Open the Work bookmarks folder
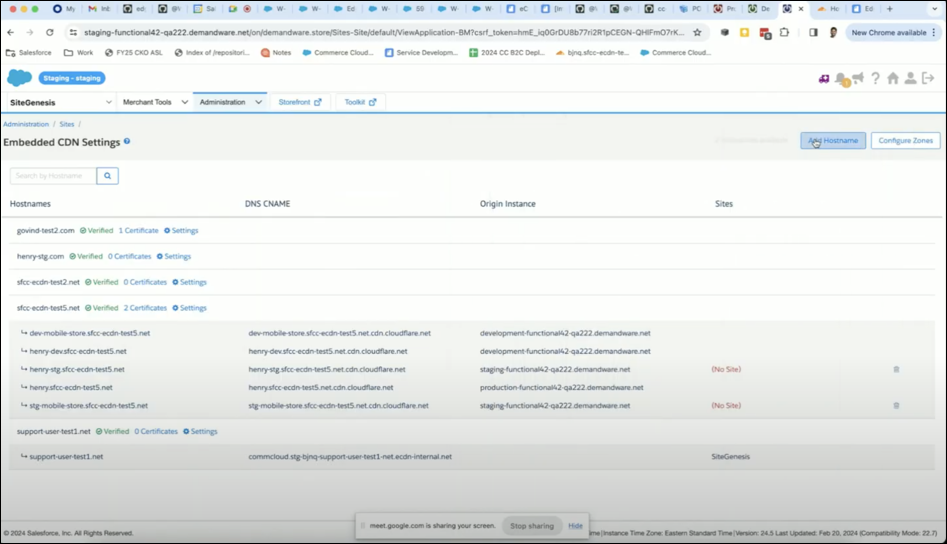The image size is (947, 544). 79,53
